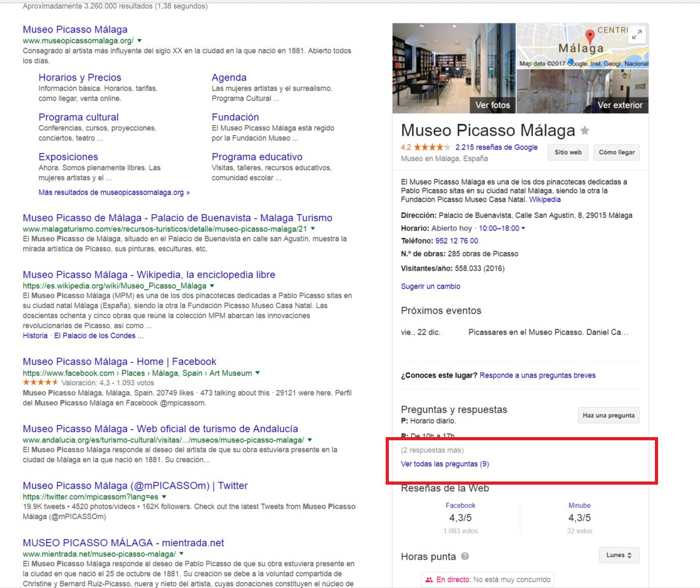Open the @mPICASSOm Twitter result
Screen dimensions: 700x588
pyautogui.click(x=135, y=485)
